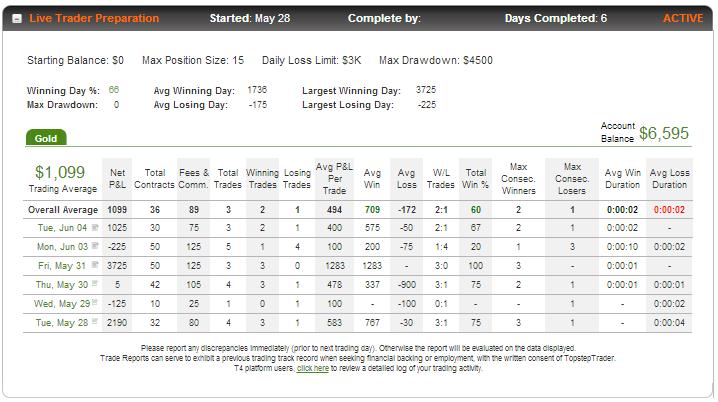Open the note icon beside Fri, May 31
The image size is (718, 402).
pyautogui.click(x=95, y=265)
